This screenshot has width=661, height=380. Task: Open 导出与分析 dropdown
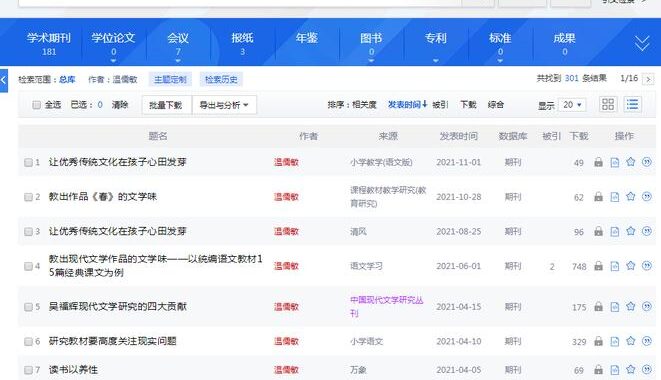pyautogui.click(x=224, y=105)
